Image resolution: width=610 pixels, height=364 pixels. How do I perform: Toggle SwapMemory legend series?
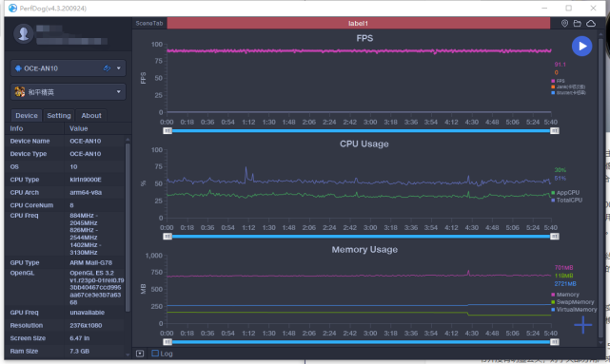click(x=573, y=302)
